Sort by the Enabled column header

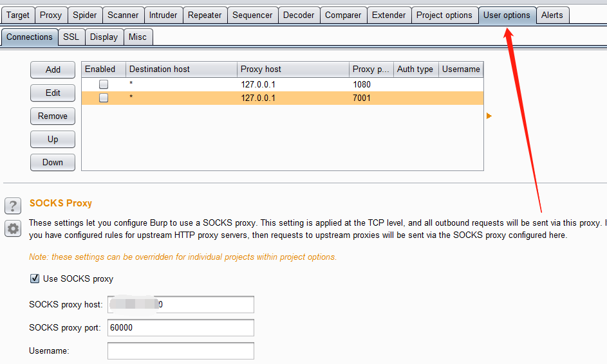tap(104, 69)
